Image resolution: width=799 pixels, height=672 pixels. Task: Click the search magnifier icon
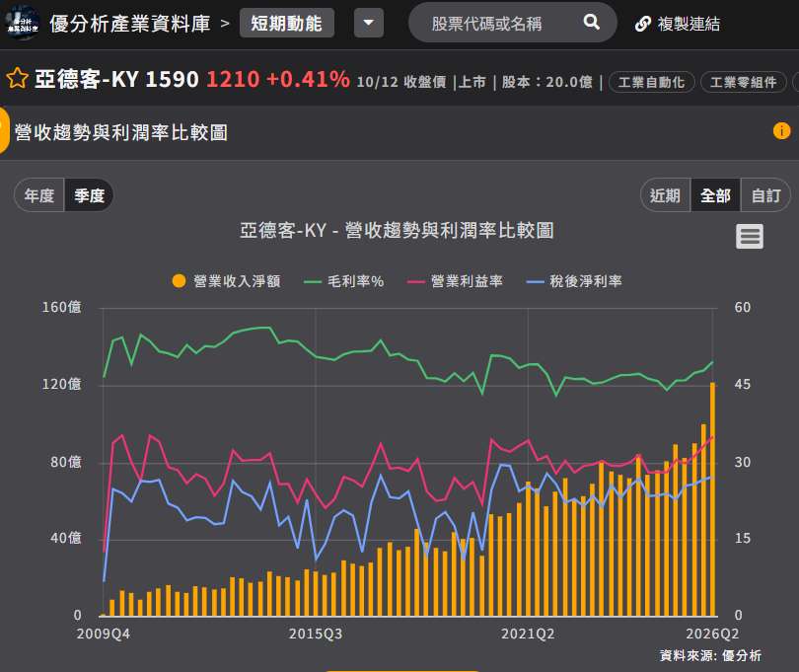[591, 22]
